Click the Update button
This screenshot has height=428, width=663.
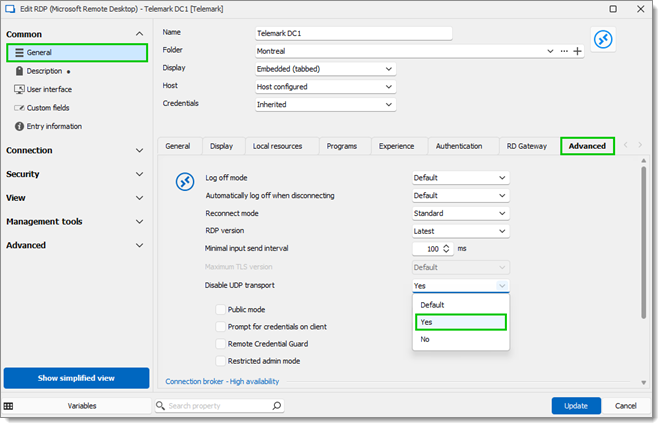(x=576, y=406)
